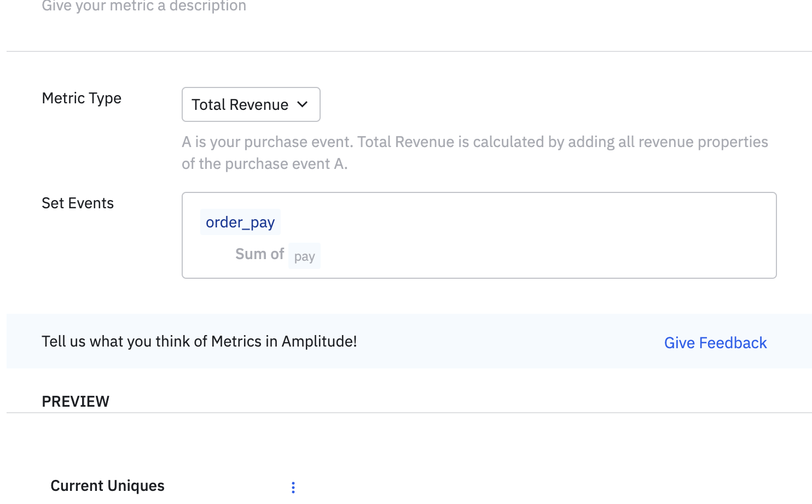Open the Current Uniques three-dot options menu
Image resolution: width=812 pixels, height=504 pixels.
point(293,487)
